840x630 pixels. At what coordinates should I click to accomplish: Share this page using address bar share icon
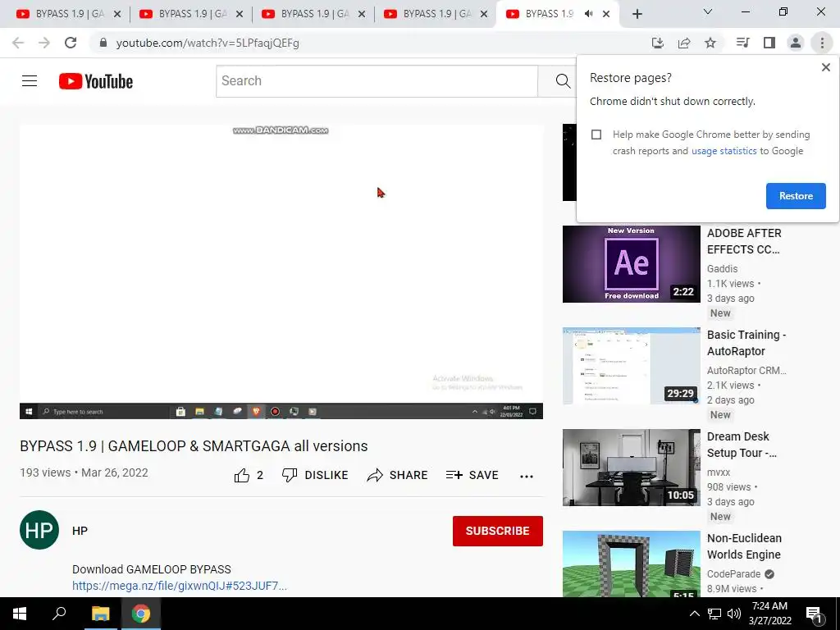(683, 43)
